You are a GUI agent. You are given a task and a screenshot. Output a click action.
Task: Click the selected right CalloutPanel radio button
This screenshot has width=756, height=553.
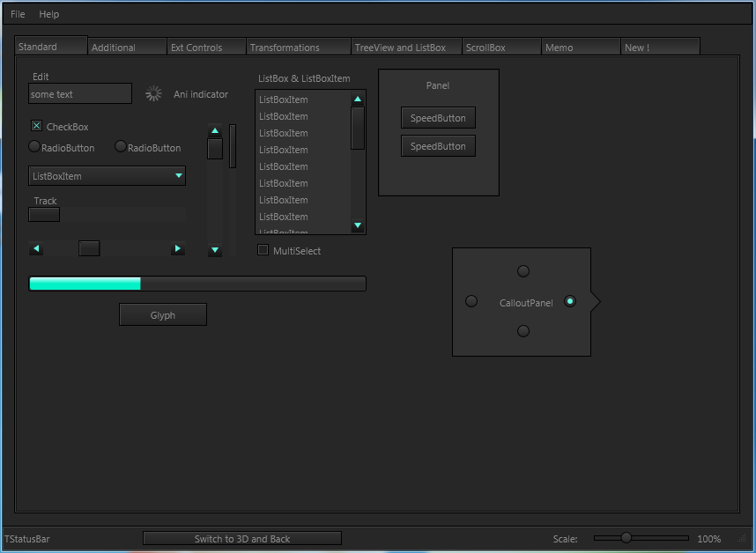pos(570,301)
